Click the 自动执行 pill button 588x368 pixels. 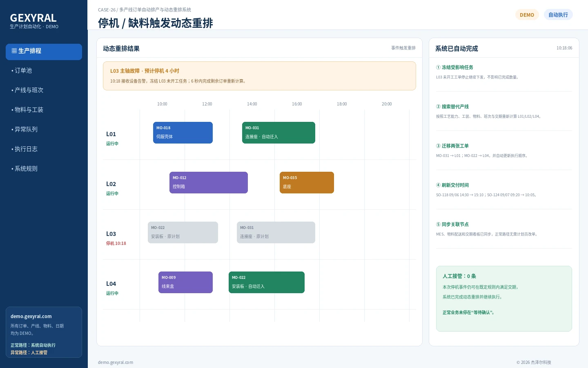click(x=558, y=15)
